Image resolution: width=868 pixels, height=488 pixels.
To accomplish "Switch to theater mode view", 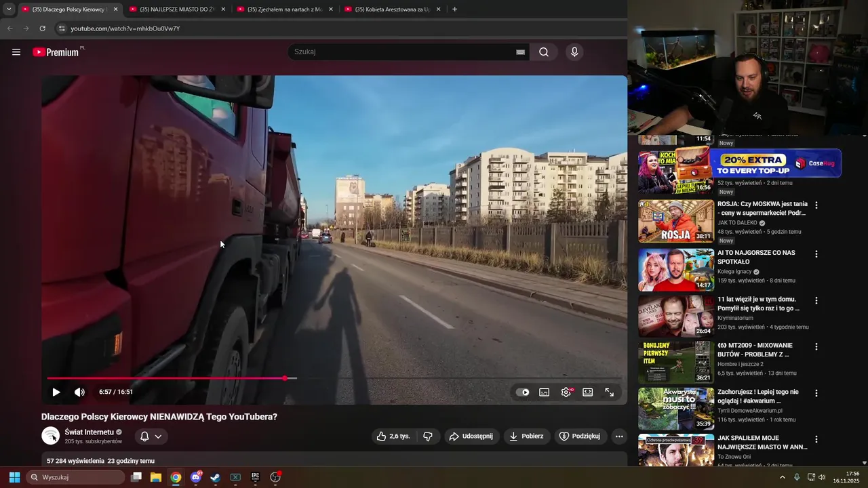I will [x=588, y=392].
